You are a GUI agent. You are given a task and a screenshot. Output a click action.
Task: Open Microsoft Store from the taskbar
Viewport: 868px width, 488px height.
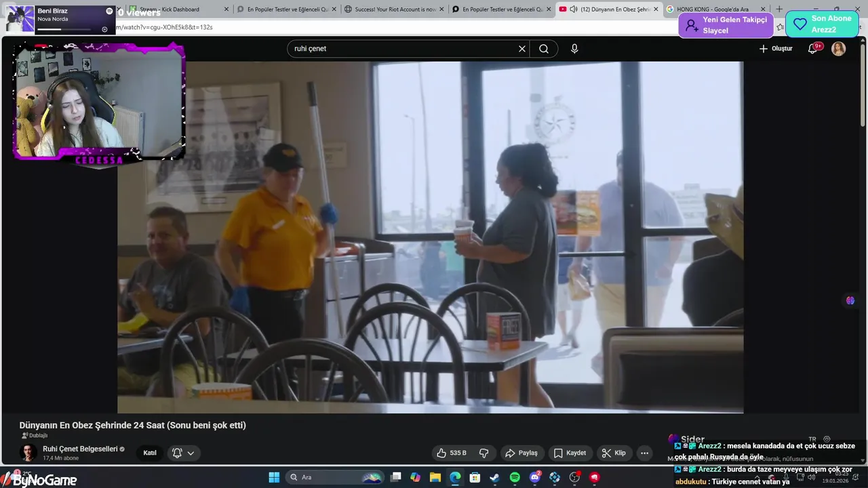point(475,477)
